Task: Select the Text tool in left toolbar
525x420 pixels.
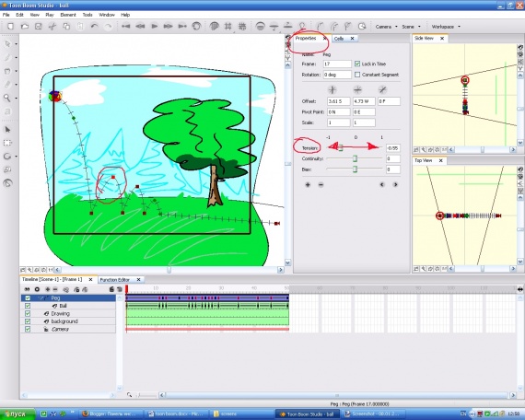Action: click(7, 111)
